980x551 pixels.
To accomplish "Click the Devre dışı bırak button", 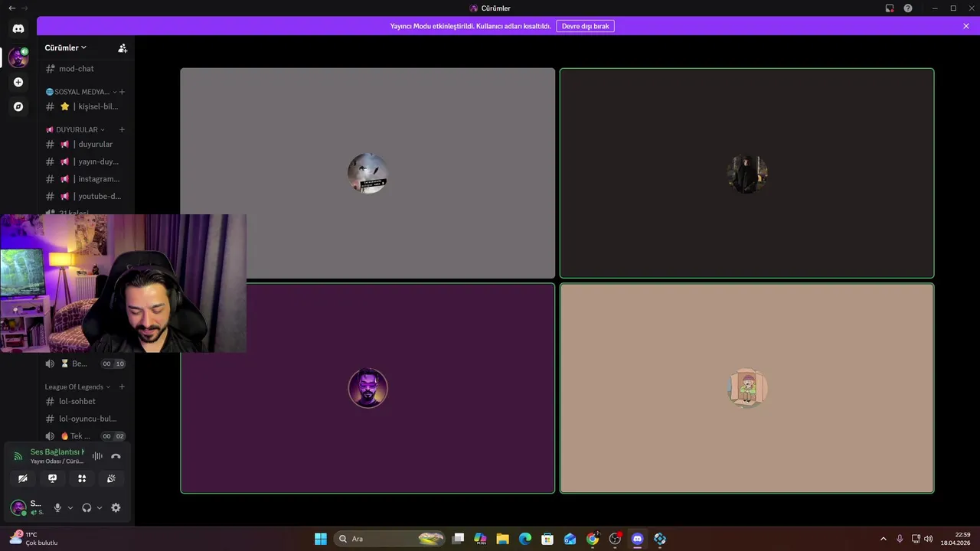I will tap(585, 26).
